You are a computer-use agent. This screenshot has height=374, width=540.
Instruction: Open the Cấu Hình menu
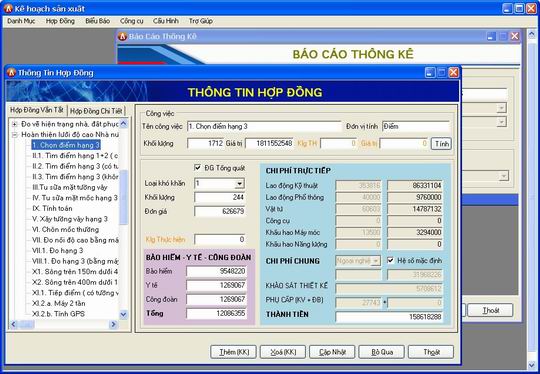166,21
